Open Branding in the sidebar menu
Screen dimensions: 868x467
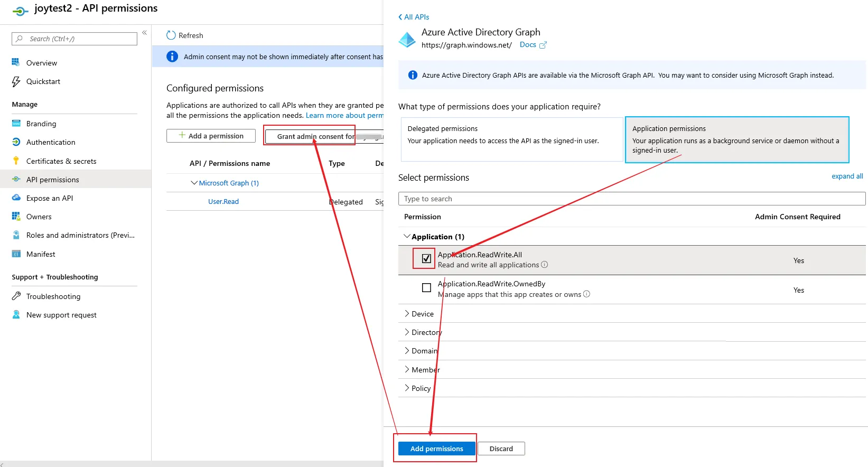click(41, 124)
